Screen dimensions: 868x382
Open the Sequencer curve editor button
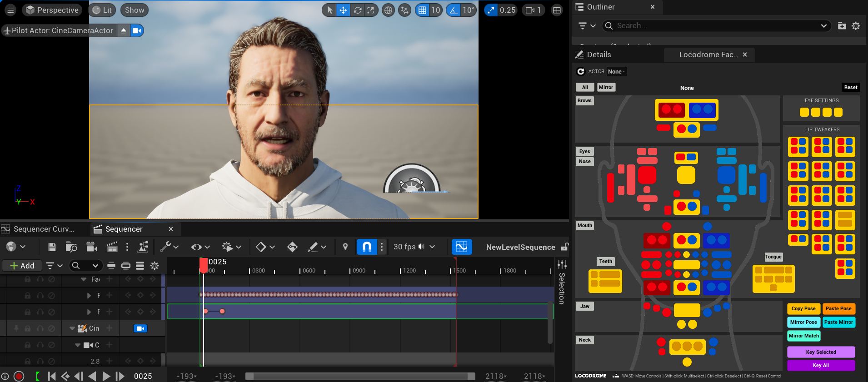click(x=462, y=247)
